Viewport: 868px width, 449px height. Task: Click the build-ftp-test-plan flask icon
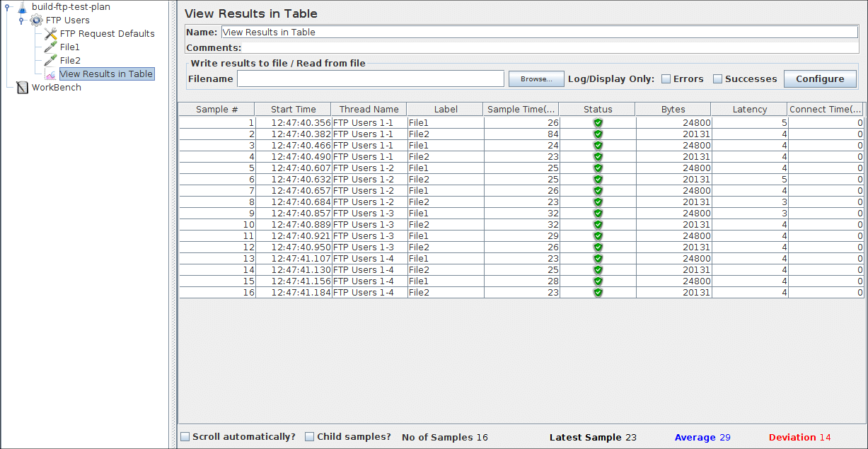pos(22,7)
